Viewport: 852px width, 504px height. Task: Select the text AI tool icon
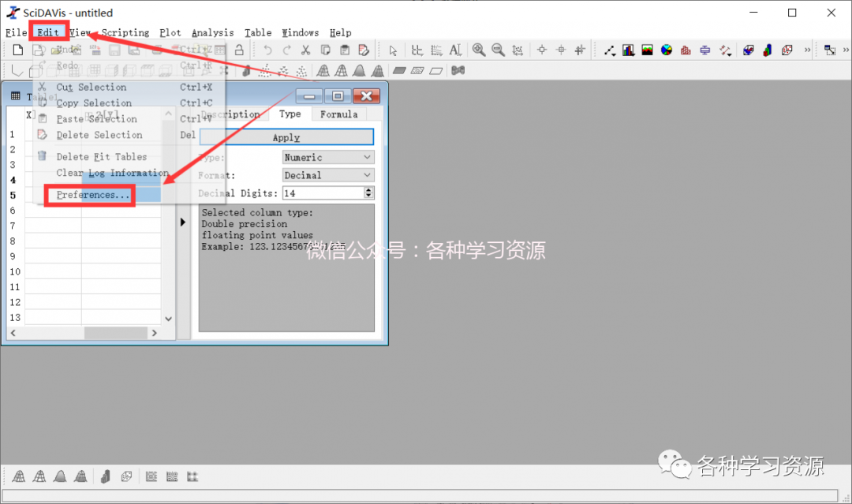(x=455, y=50)
